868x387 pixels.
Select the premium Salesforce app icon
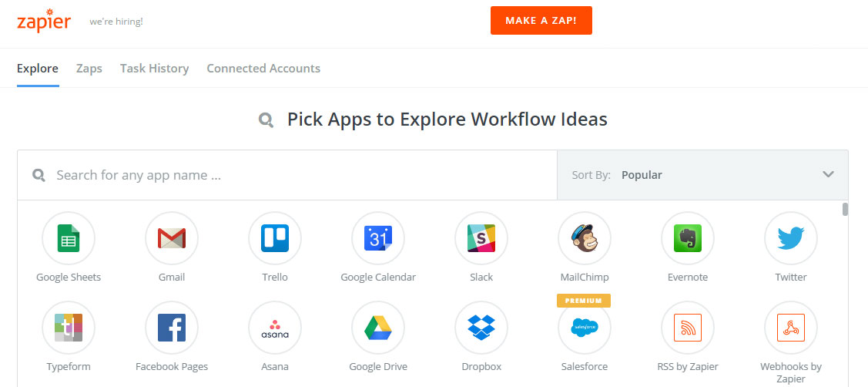(585, 328)
